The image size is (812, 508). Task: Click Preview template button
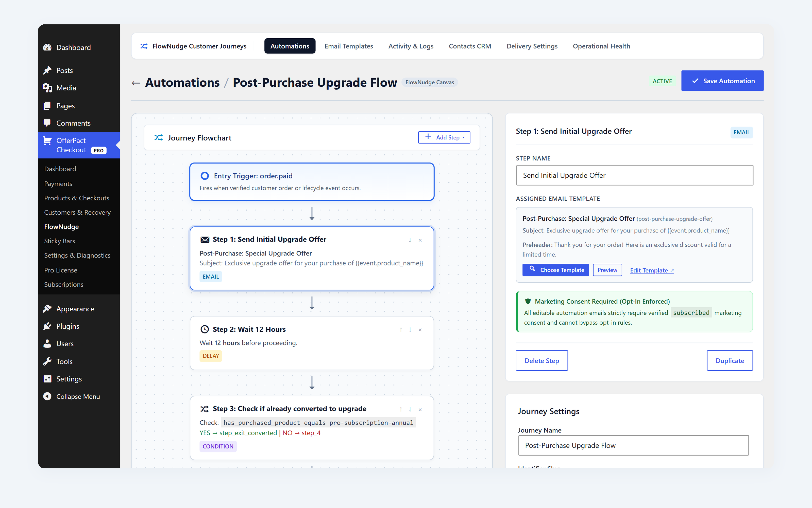pyautogui.click(x=607, y=270)
